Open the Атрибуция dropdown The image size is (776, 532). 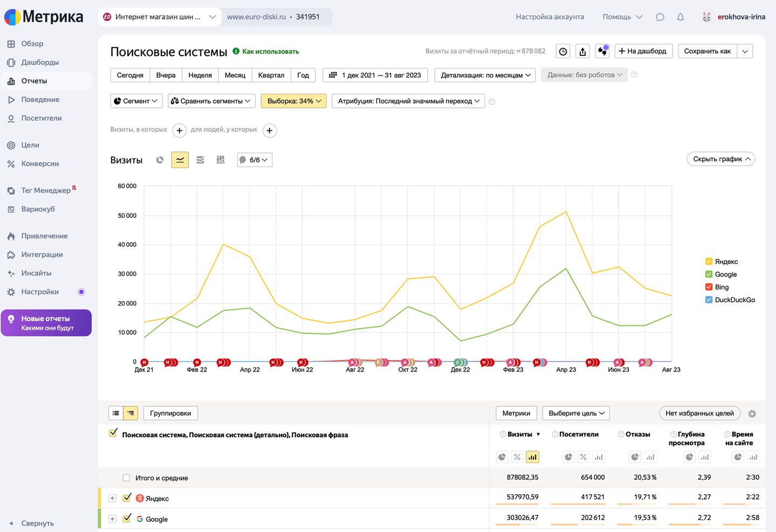[x=408, y=101]
